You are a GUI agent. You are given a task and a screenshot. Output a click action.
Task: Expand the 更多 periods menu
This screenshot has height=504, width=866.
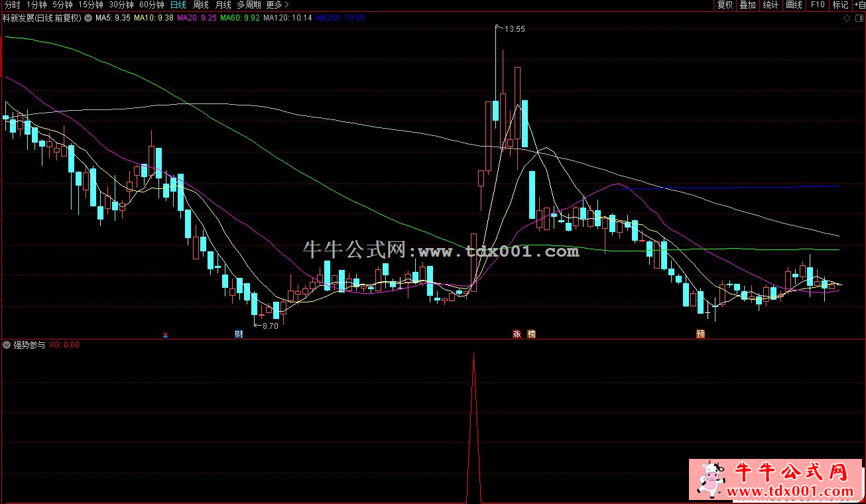click(x=277, y=5)
